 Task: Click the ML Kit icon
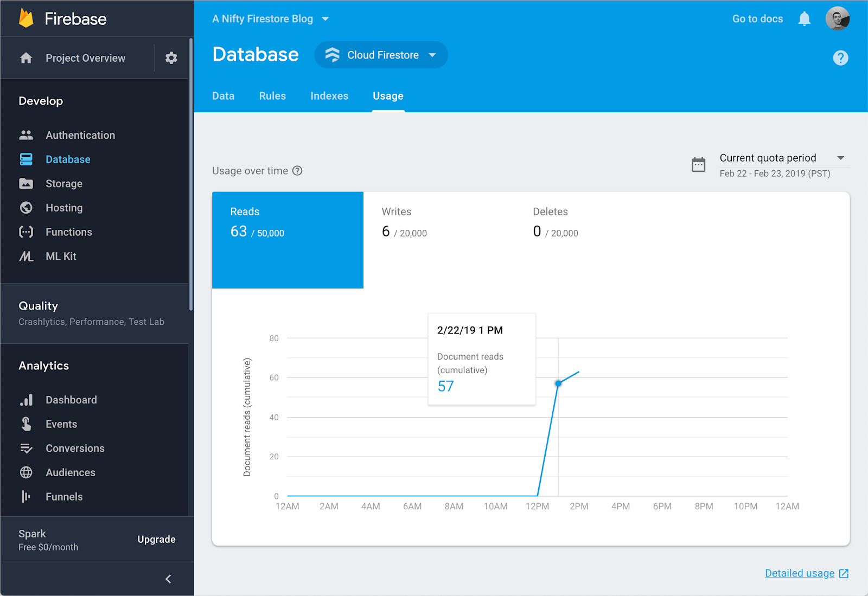[26, 256]
